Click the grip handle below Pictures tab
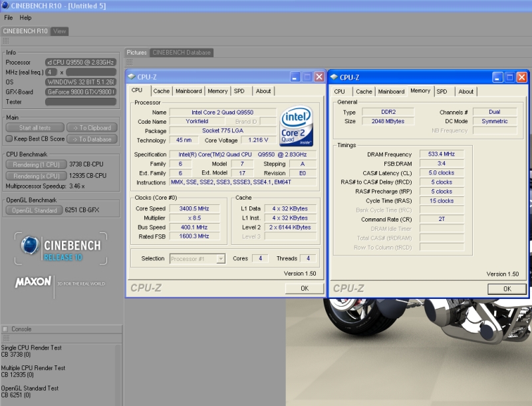Screen dimensions: 532x406 coord(130,62)
